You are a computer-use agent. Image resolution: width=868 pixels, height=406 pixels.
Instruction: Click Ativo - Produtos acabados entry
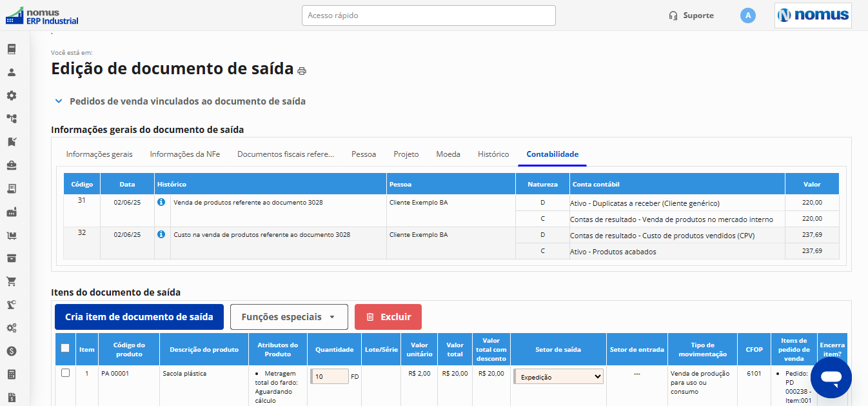pos(613,252)
